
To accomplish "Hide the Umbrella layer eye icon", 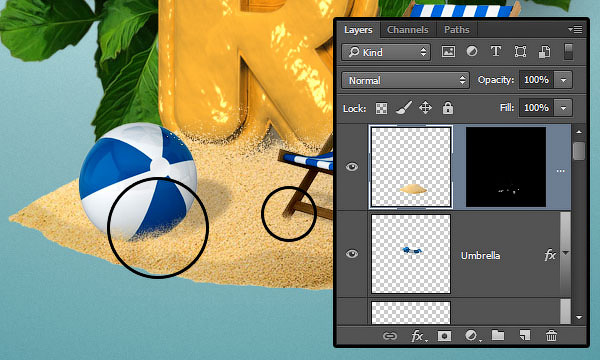I will [x=352, y=254].
